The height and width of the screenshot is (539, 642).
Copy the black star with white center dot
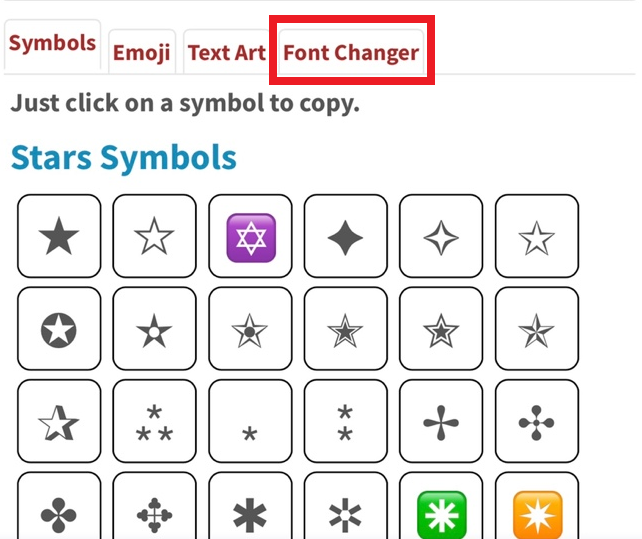point(154,328)
